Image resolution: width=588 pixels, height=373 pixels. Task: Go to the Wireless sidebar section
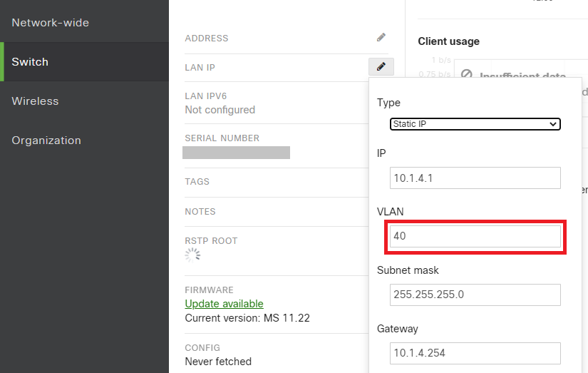click(x=35, y=101)
